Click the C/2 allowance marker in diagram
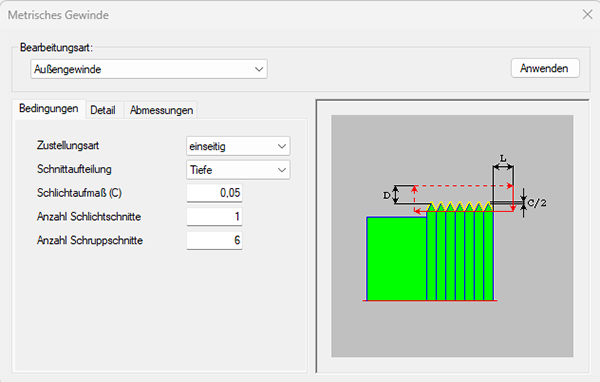 (537, 202)
